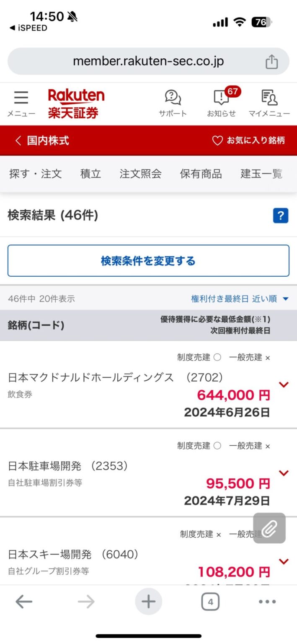This screenshot has height=644, width=297.
Task: Tap the battery indicator showing 76
Action: 263,21
